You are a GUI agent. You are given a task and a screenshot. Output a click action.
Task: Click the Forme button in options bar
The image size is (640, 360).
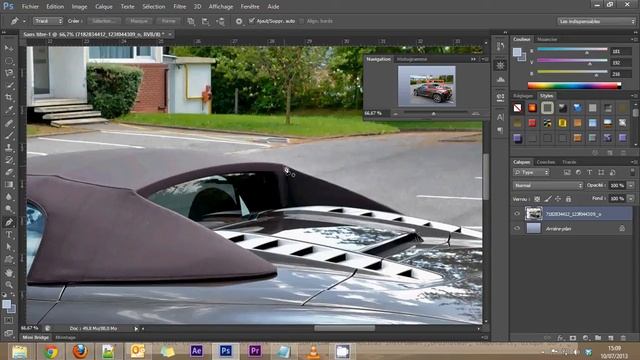click(x=169, y=21)
